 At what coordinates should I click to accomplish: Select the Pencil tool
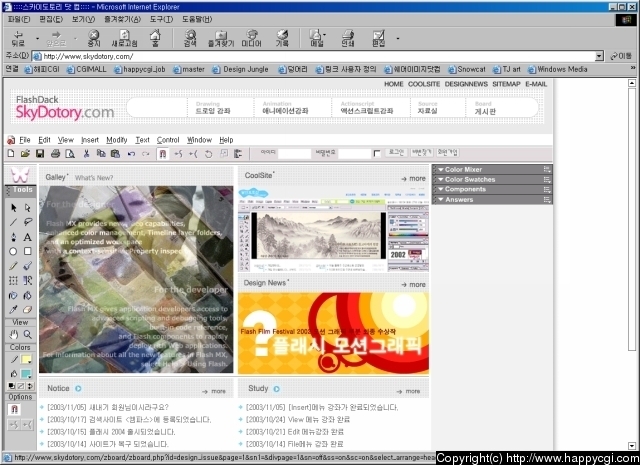(x=13, y=266)
